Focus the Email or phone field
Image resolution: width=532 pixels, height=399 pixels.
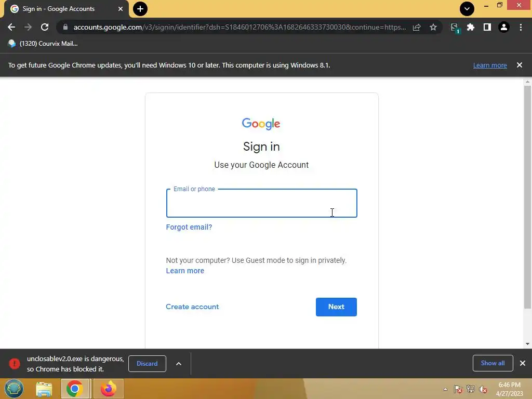(262, 203)
